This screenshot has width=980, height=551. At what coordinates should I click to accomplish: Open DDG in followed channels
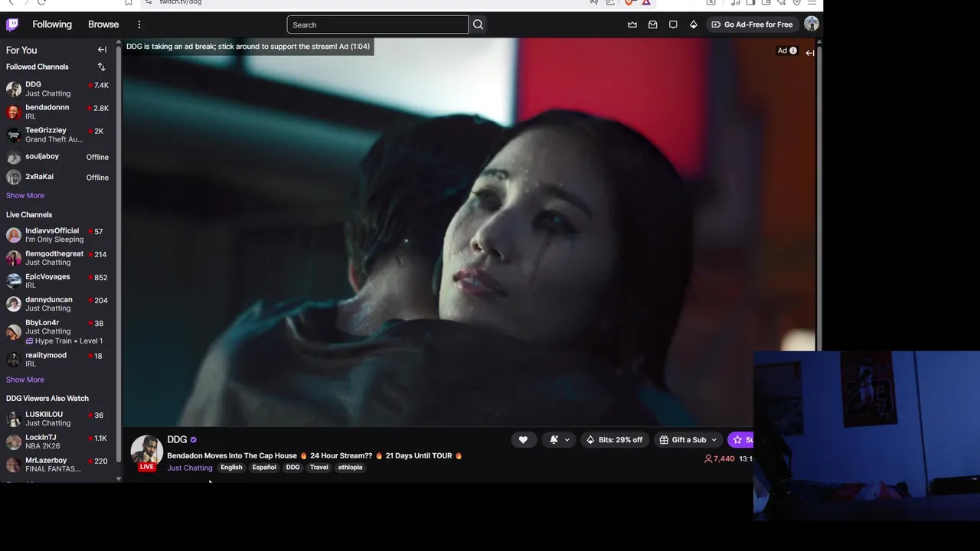point(57,89)
